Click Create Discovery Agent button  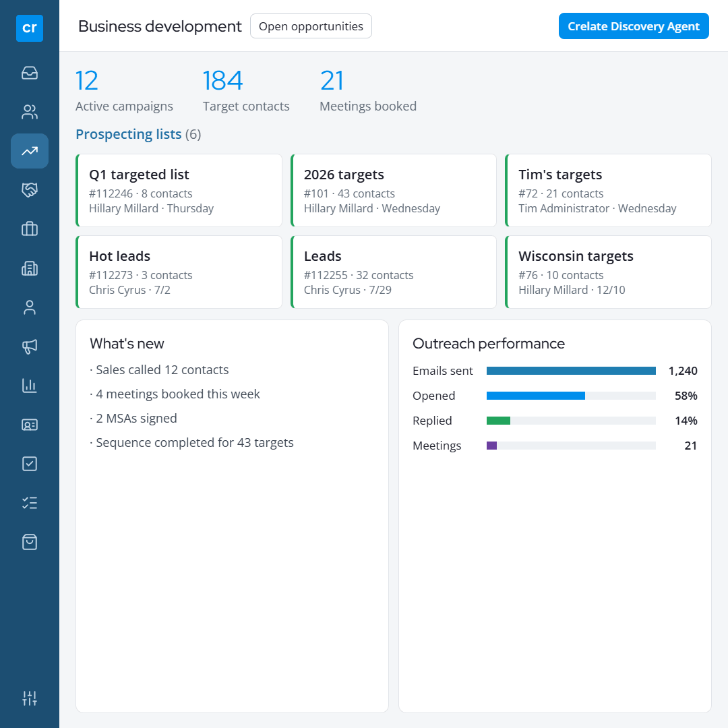(x=634, y=26)
